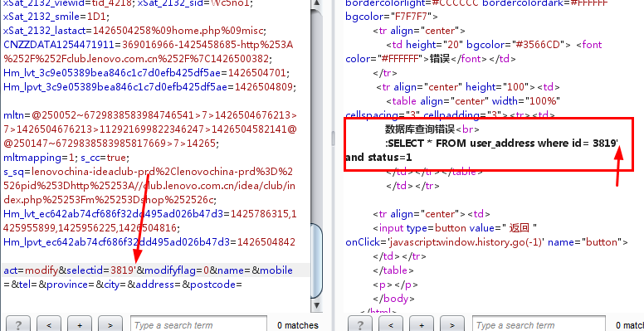Click the 'SELECT * FROM user_address' query line
Image resolution: width=644 pixels, height=331 pixels.
point(502,144)
